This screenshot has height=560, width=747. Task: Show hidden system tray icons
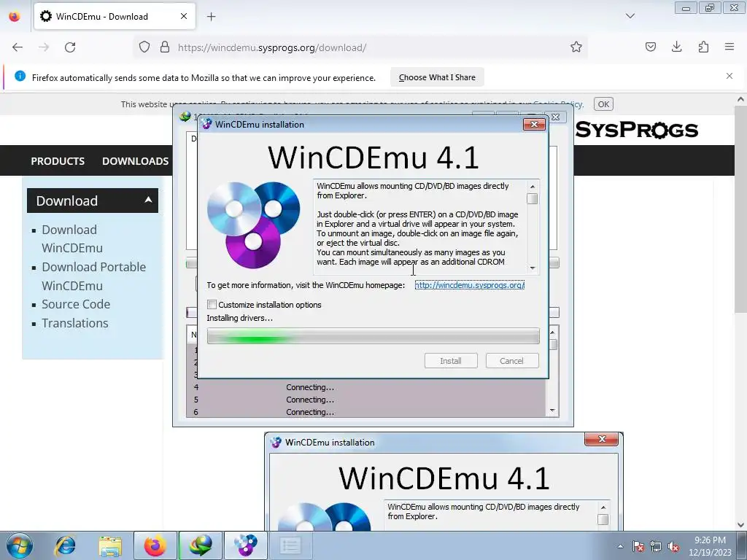click(620, 546)
